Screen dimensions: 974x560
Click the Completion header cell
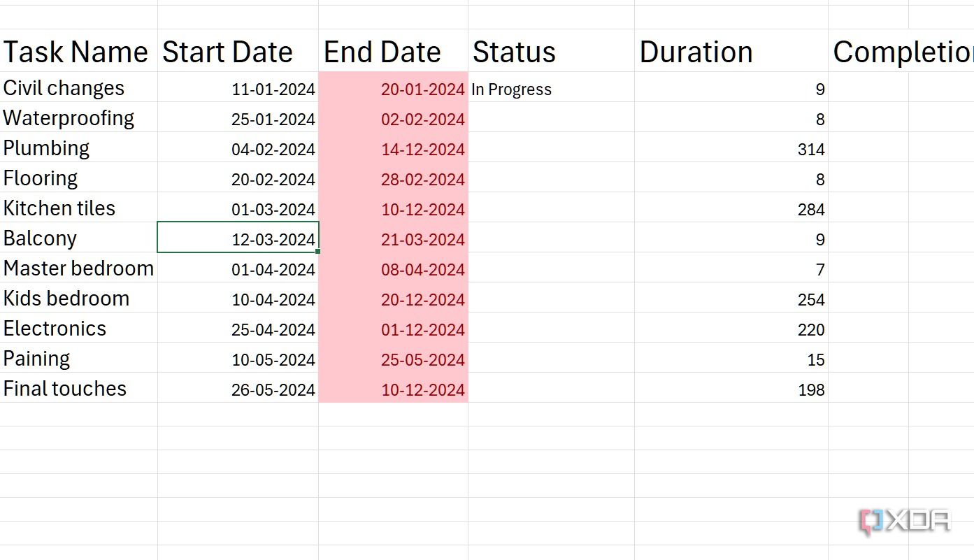coord(902,52)
